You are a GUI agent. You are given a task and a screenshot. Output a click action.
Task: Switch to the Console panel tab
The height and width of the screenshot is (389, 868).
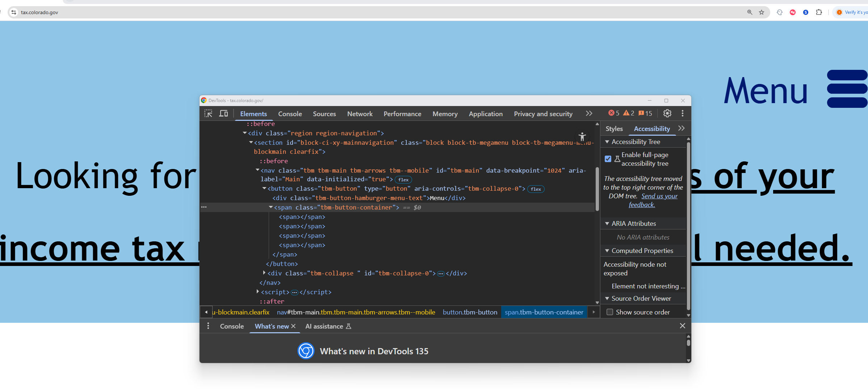290,114
